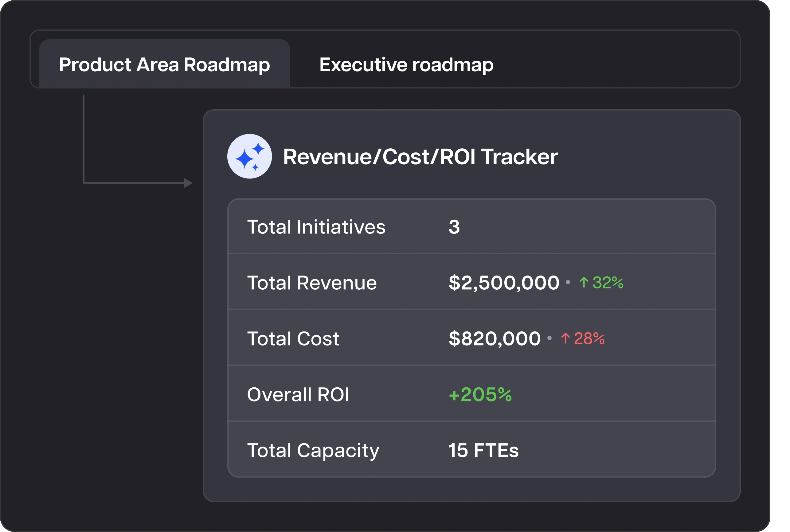Click the $820,000 cost value

click(494, 338)
